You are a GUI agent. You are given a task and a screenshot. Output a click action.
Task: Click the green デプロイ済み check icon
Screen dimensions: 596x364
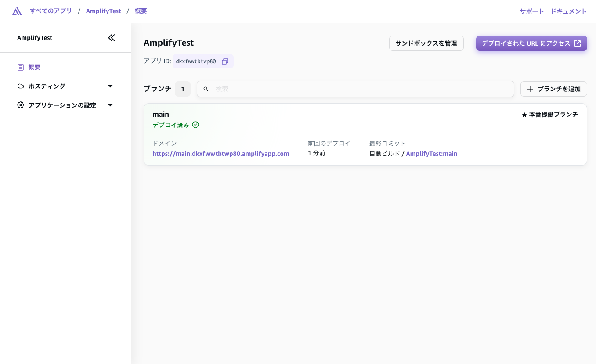[195, 125]
